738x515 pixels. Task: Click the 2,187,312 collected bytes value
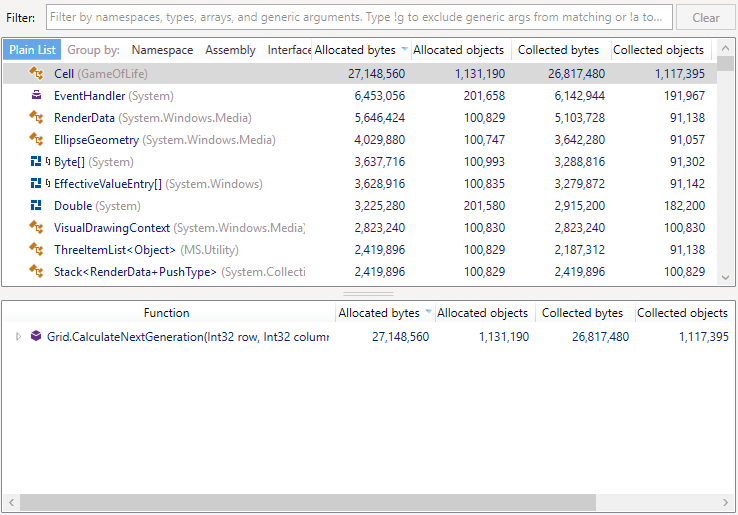(579, 249)
